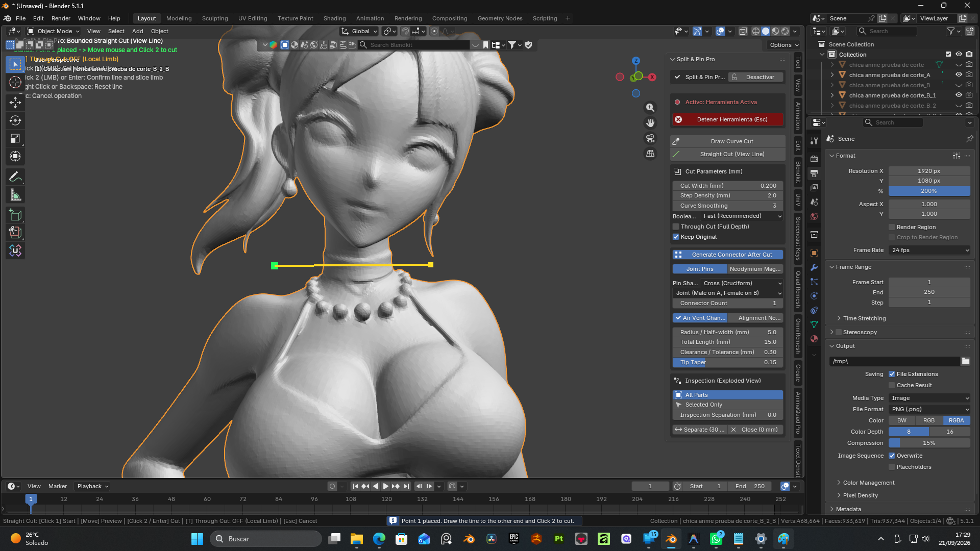Switch perspective/orthographic grid icon
Image resolution: width=980 pixels, height=551 pixels.
click(x=650, y=154)
